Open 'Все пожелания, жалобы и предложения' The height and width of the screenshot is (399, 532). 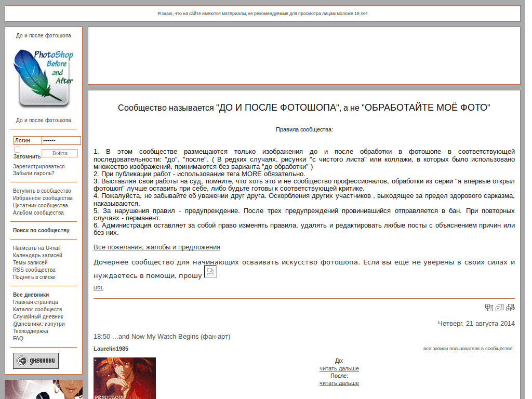pos(157,247)
